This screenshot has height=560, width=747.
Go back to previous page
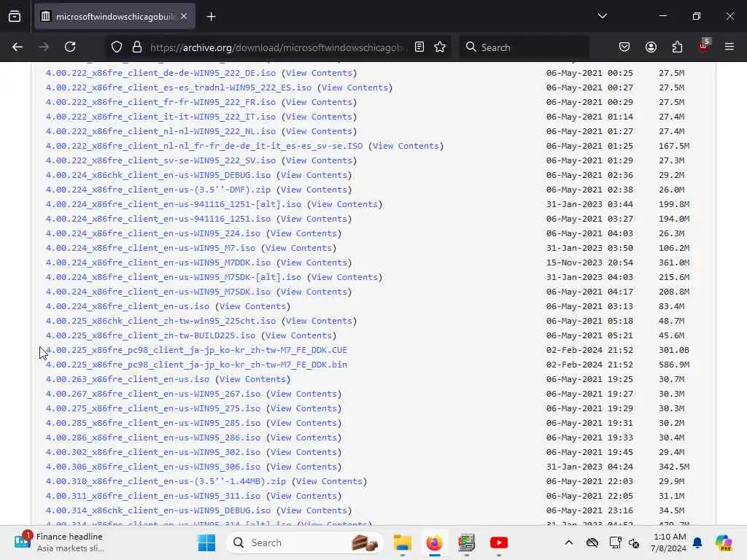point(18,47)
